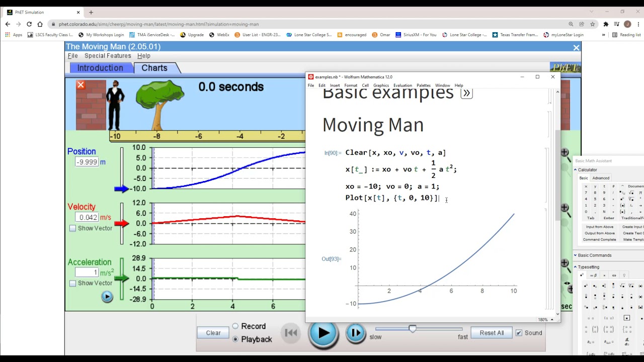
Task: Click the Acceleration value field
Action: (x=87, y=273)
